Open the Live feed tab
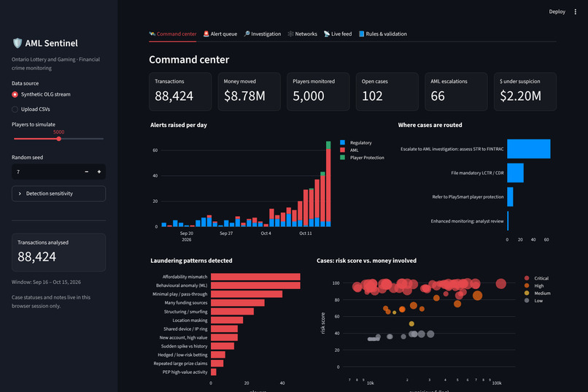This screenshot has width=588, height=392. click(x=338, y=34)
